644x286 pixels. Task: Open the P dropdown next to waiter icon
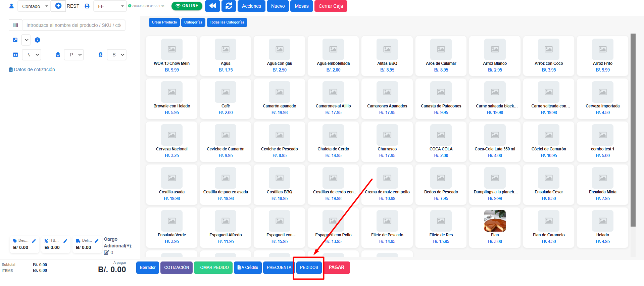74,55
